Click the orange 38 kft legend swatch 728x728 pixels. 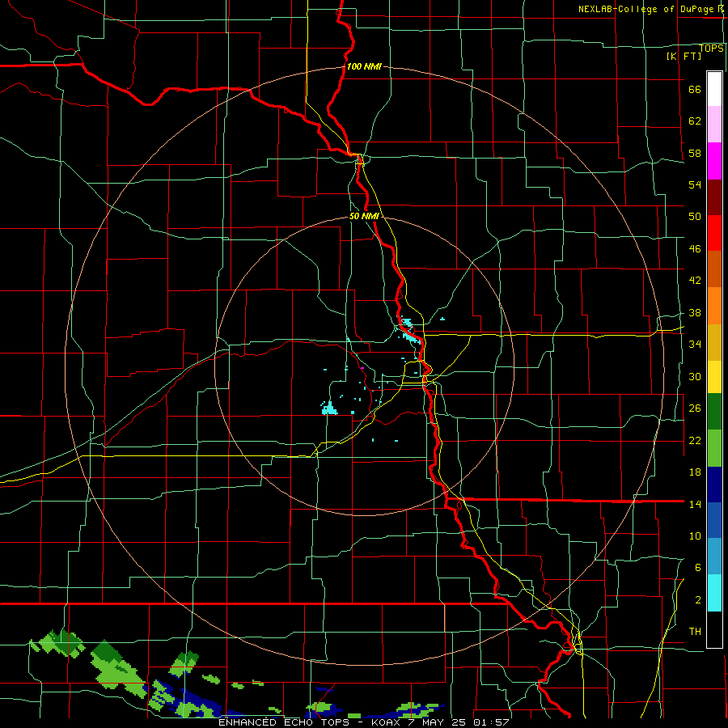714,306
